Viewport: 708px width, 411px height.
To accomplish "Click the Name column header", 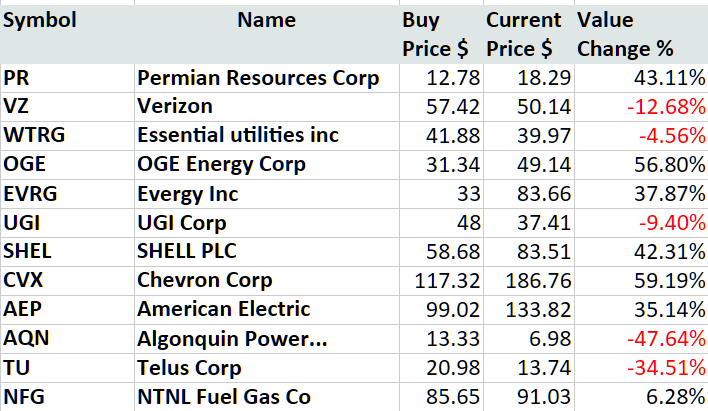I will 266,20.
